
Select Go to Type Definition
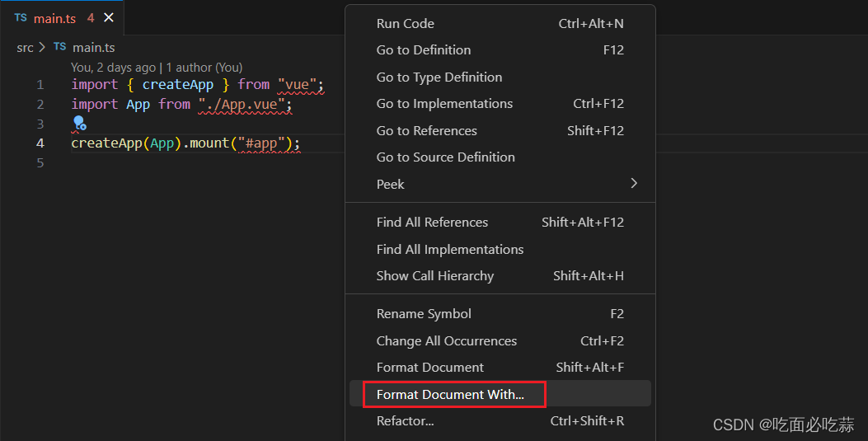439,77
